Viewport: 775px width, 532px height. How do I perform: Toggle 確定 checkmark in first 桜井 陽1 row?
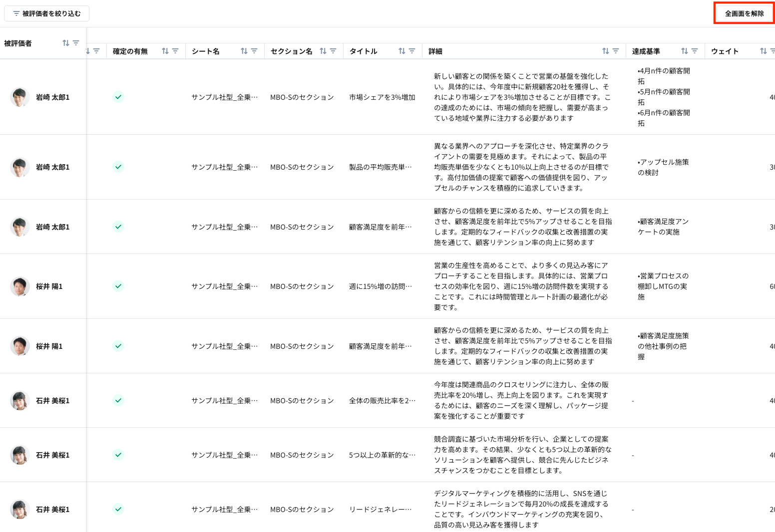[118, 286]
